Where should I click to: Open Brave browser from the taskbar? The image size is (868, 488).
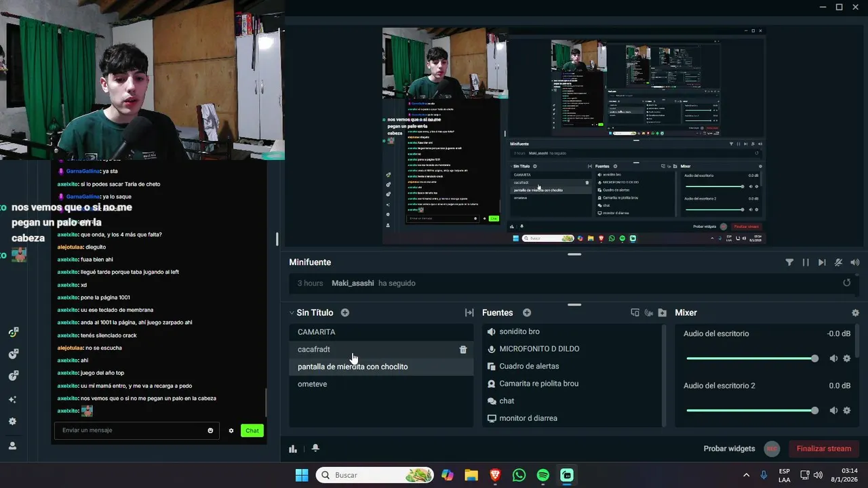(x=495, y=475)
